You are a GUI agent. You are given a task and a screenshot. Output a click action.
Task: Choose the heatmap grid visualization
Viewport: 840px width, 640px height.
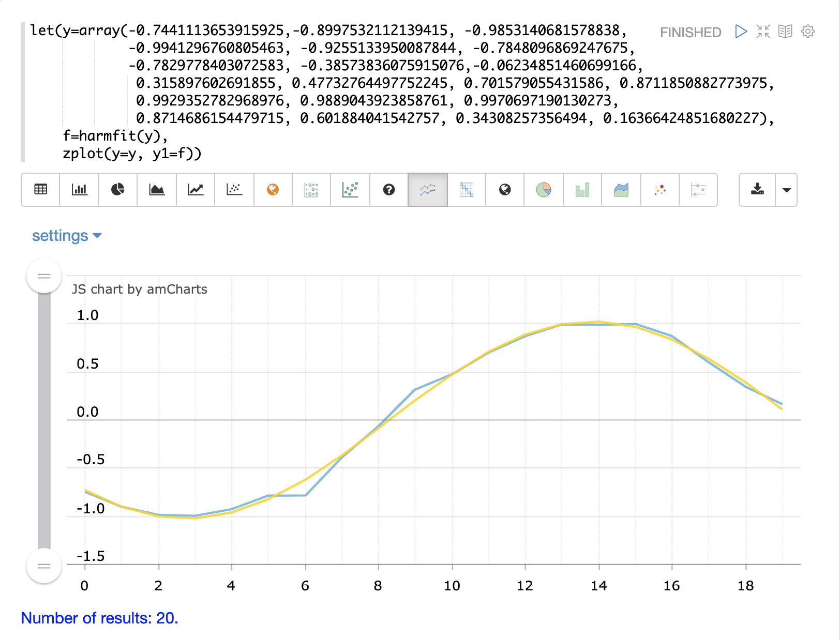467,190
